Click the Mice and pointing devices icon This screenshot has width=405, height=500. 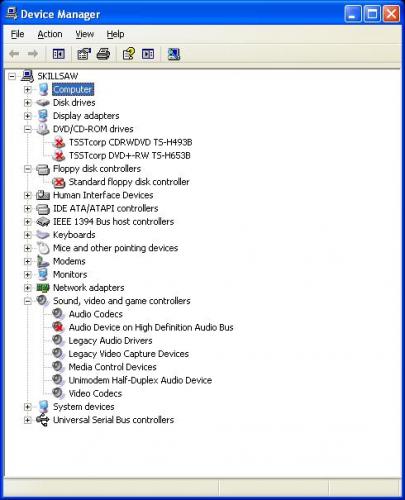coord(43,248)
